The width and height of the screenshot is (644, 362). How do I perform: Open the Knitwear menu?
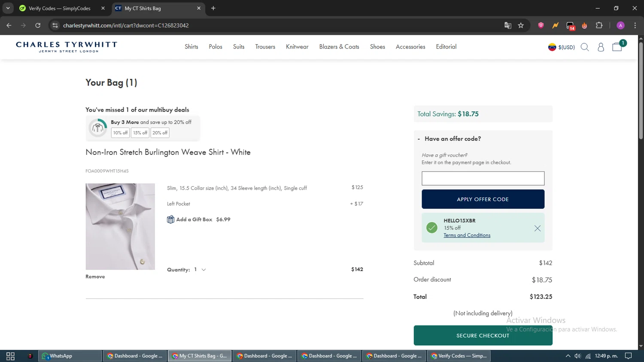pyautogui.click(x=297, y=47)
